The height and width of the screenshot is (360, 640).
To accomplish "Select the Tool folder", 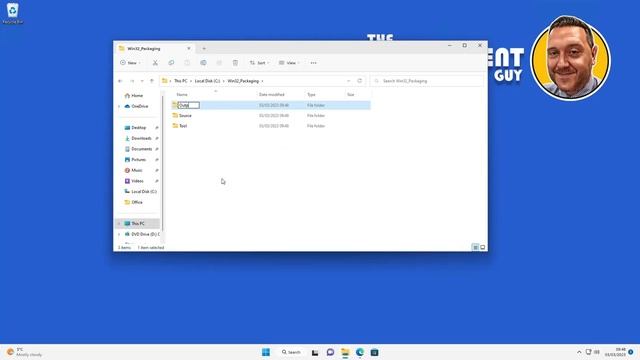I will tap(183, 126).
